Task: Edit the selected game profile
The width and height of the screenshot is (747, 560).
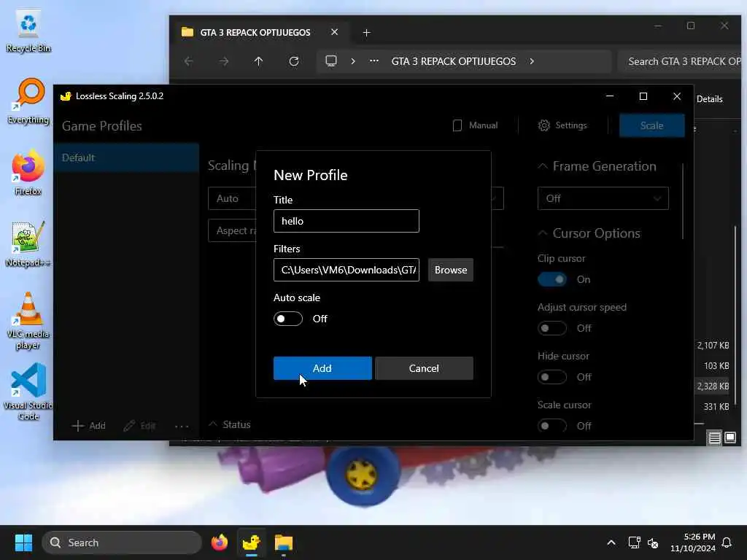Action: point(139,426)
